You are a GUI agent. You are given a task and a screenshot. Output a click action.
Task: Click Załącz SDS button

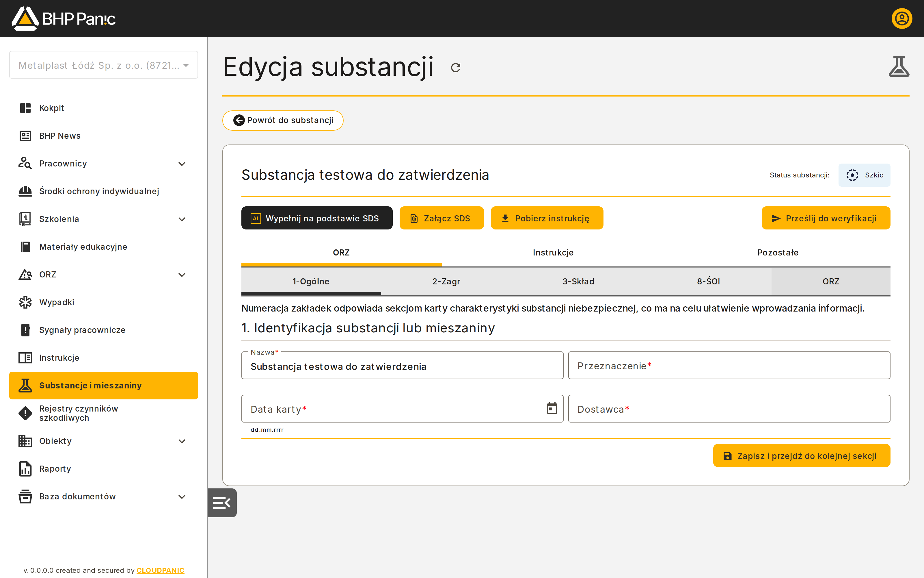coord(441,218)
